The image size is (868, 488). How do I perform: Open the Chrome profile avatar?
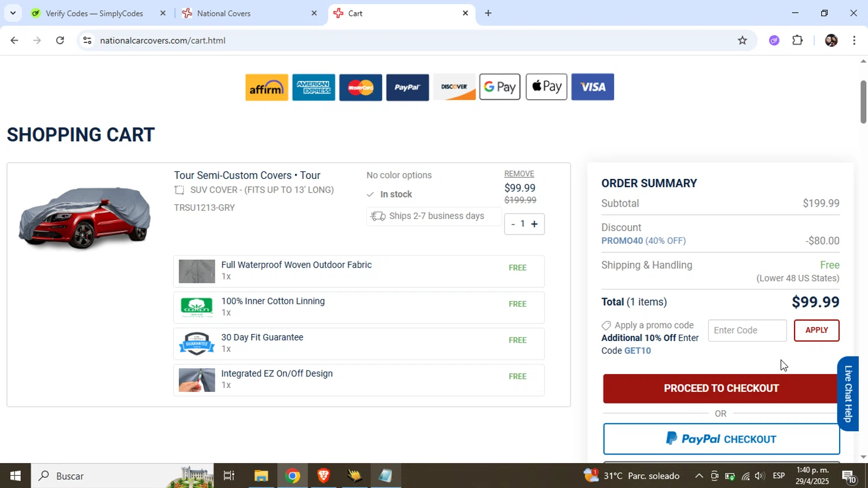(831, 41)
